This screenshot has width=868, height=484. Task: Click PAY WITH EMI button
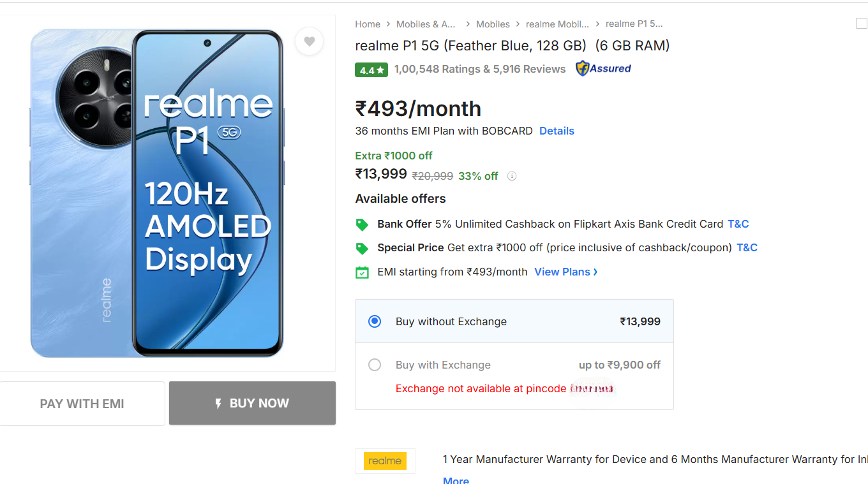tap(82, 404)
